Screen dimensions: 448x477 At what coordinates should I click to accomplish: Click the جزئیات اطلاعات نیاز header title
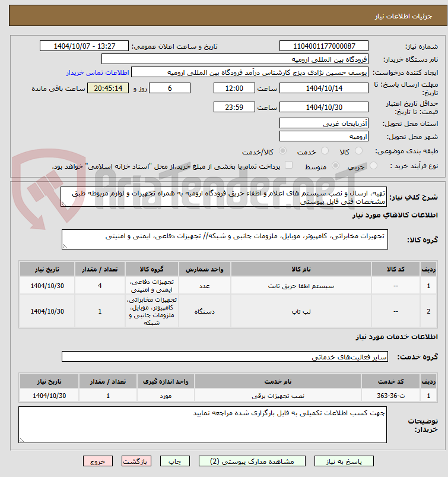click(403, 16)
